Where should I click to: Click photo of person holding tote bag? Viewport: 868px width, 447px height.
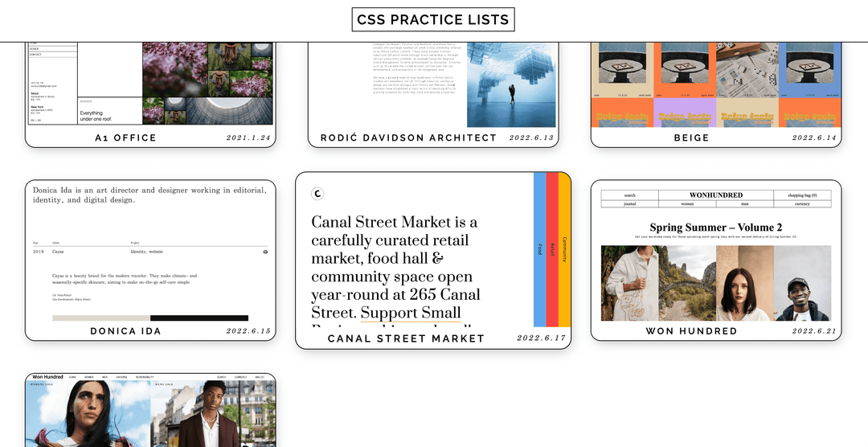[629, 283]
